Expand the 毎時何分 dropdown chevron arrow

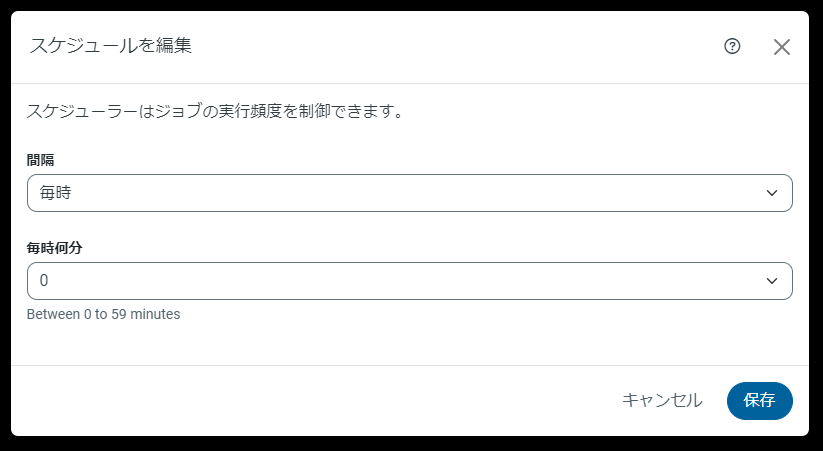tap(771, 281)
